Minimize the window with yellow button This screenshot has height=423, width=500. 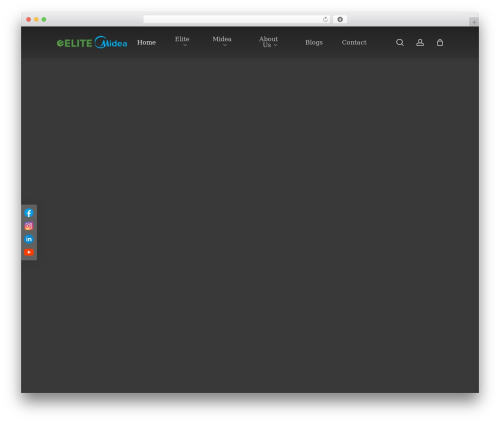pyautogui.click(x=36, y=19)
